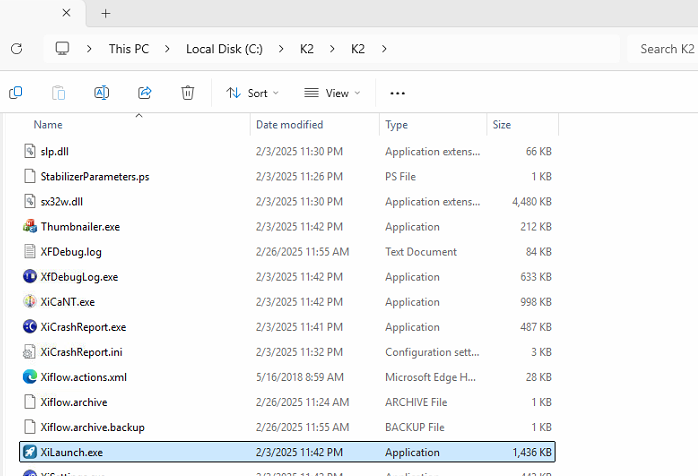Click the Thumbnailer.exe application icon
This screenshot has height=476, width=698.
[x=30, y=226]
